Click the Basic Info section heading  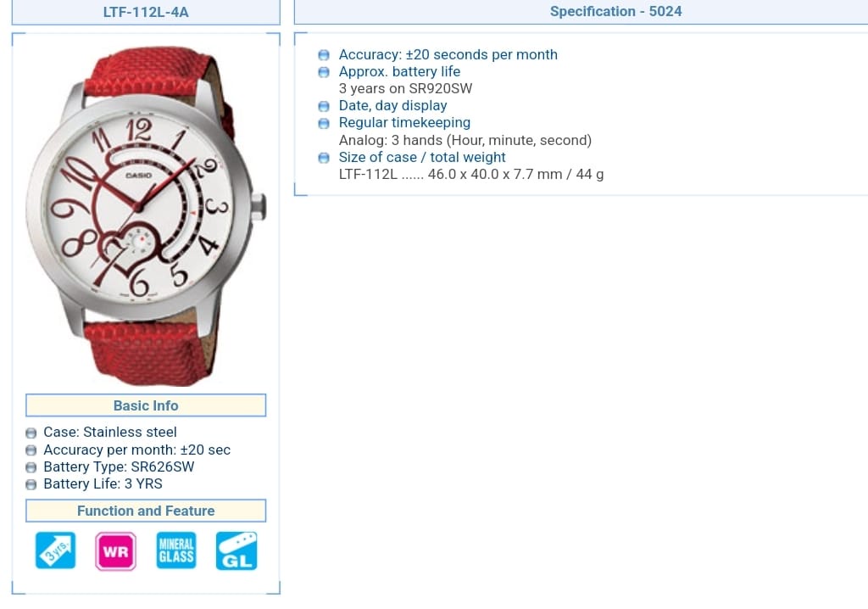point(146,405)
